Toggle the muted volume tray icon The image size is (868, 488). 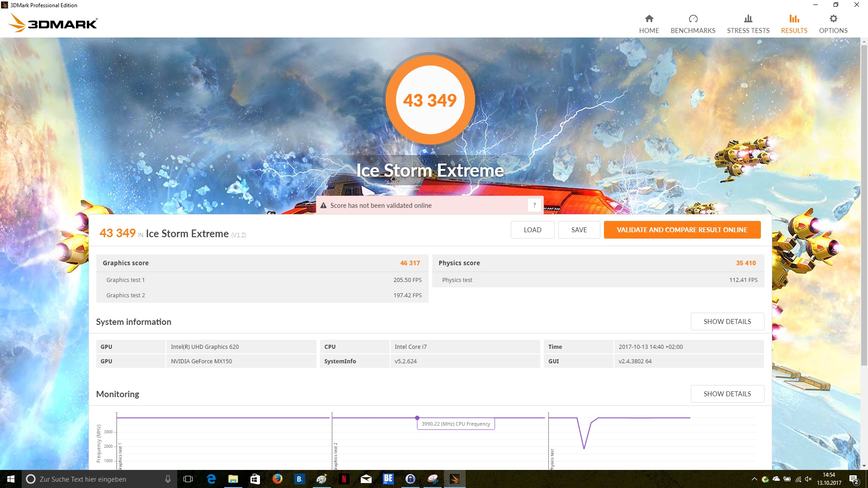tap(808, 479)
